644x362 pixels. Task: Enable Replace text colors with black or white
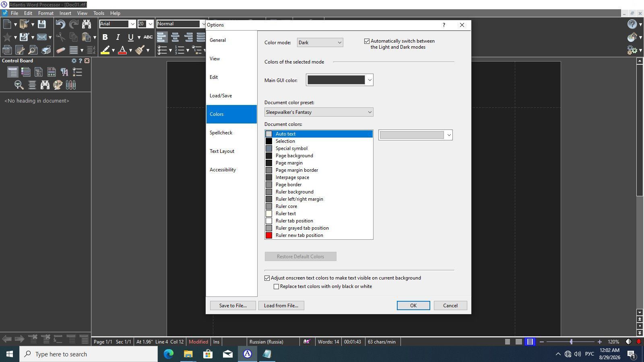point(276,286)
